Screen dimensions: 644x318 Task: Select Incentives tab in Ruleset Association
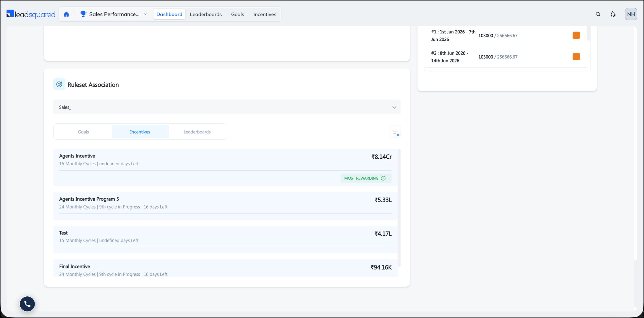140,132
